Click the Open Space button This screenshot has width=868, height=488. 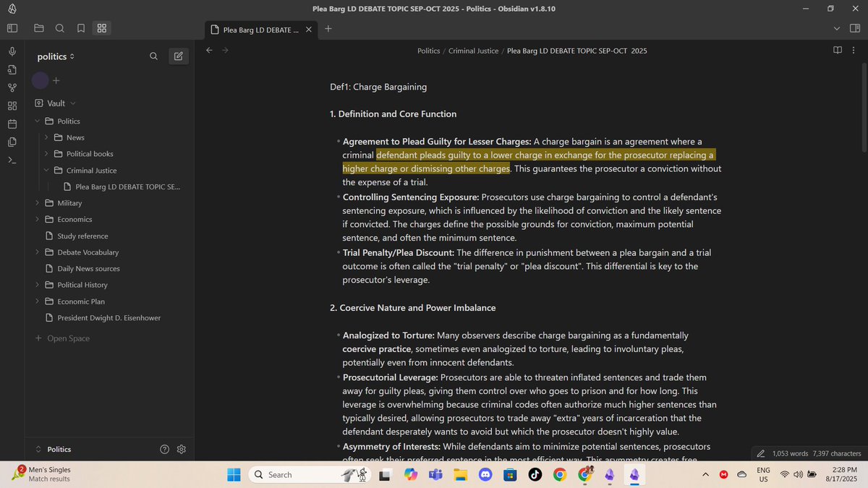[62, 338]
